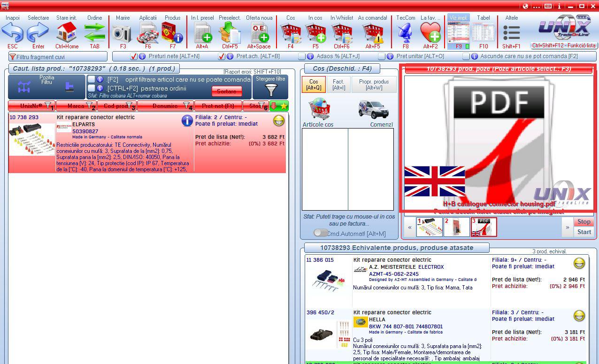Enable Pret unitar checkbox
Screen dimensions: 599x364
(x=382, y=56)
